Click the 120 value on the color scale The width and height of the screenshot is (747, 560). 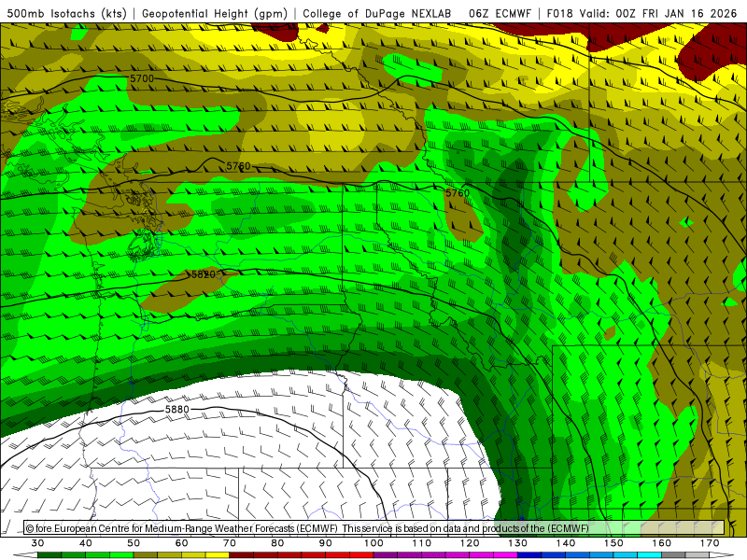(x=470, y=543)
